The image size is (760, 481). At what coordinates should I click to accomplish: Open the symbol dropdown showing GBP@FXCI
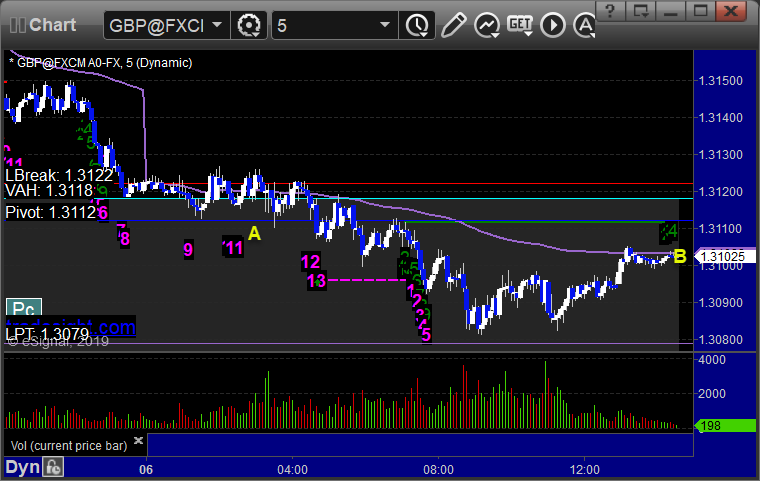[x=166, y=25]
